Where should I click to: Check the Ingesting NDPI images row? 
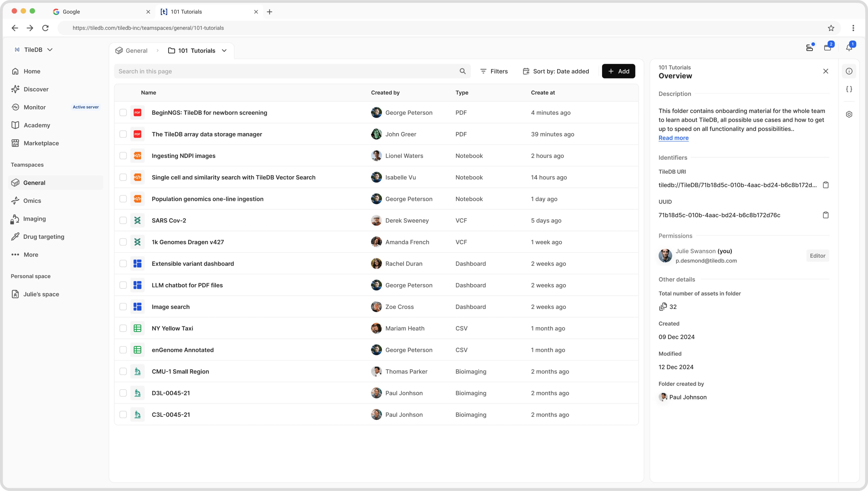click(x=123, y=156)
